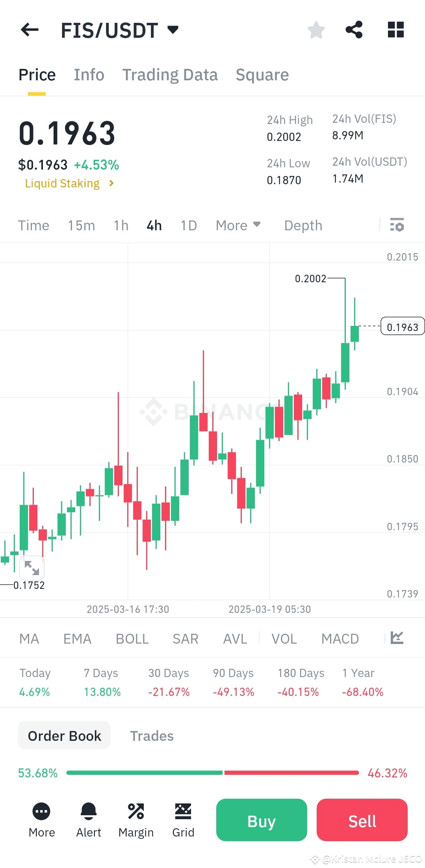
Task: Favorite the FIS/USDT pair via star
Action: 316,30
